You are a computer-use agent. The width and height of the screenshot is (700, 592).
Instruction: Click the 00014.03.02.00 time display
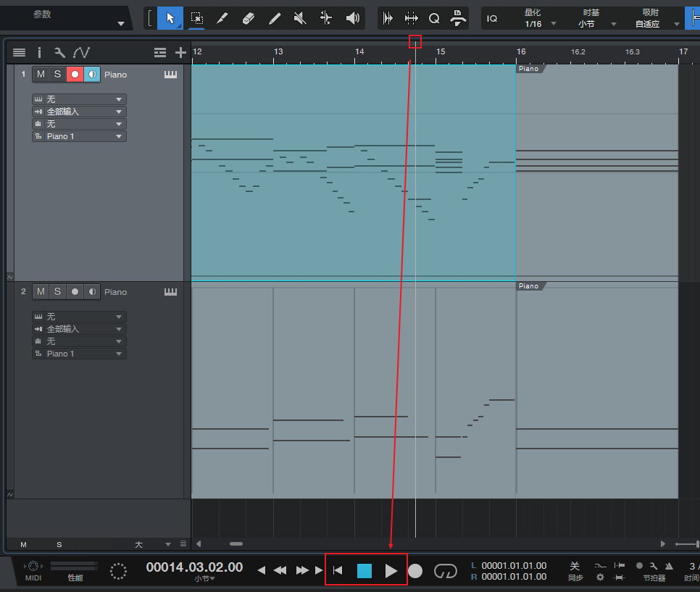click(x=194, y=567)
